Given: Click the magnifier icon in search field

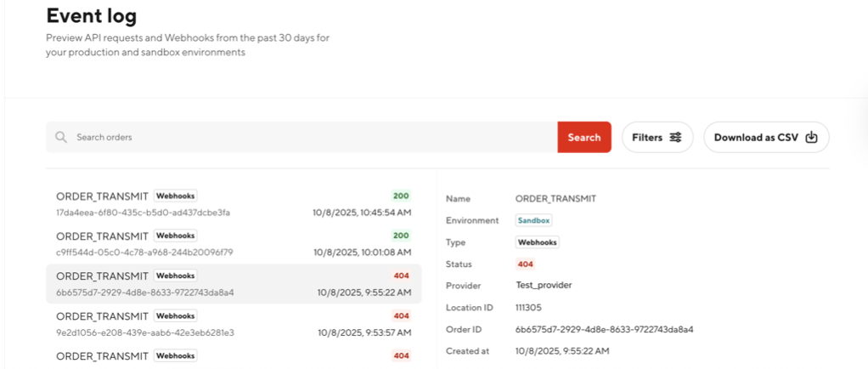Looking at the screenshot, I should [x=60, y=137].
